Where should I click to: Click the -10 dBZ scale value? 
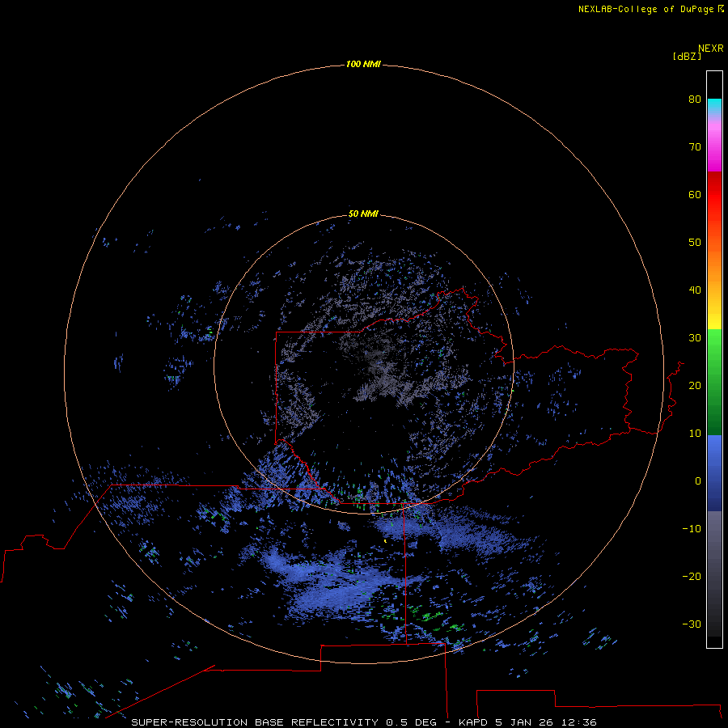pos(692,529)
